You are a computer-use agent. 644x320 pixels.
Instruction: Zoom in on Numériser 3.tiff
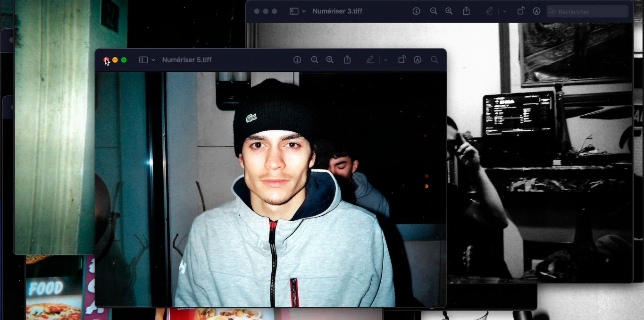(x=449, y=11)
